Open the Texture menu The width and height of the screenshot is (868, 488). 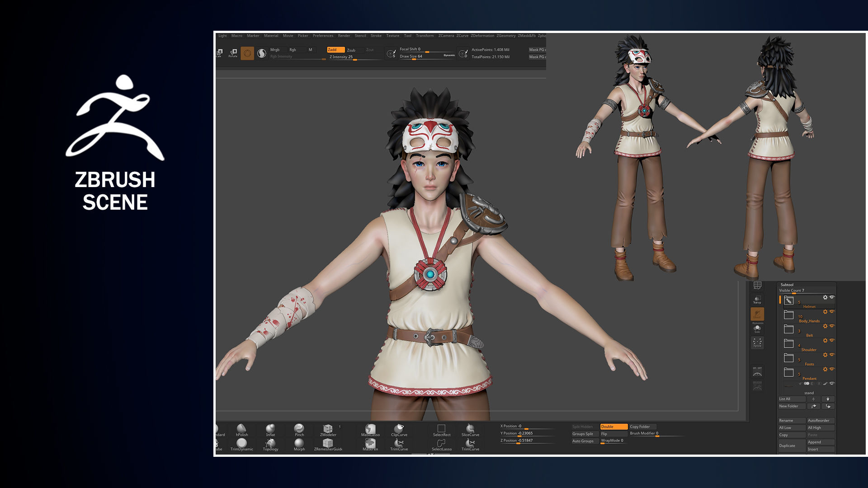[392, 36]
